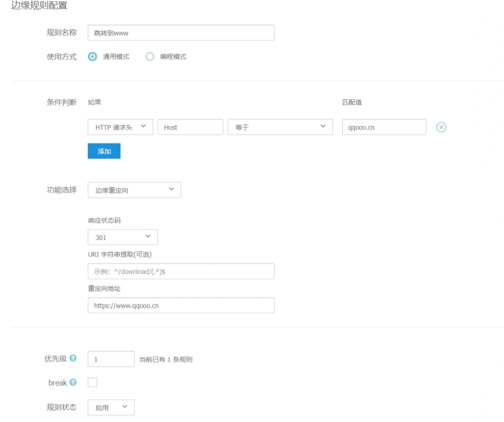Open the 启用 rule status dropdown

111,407
